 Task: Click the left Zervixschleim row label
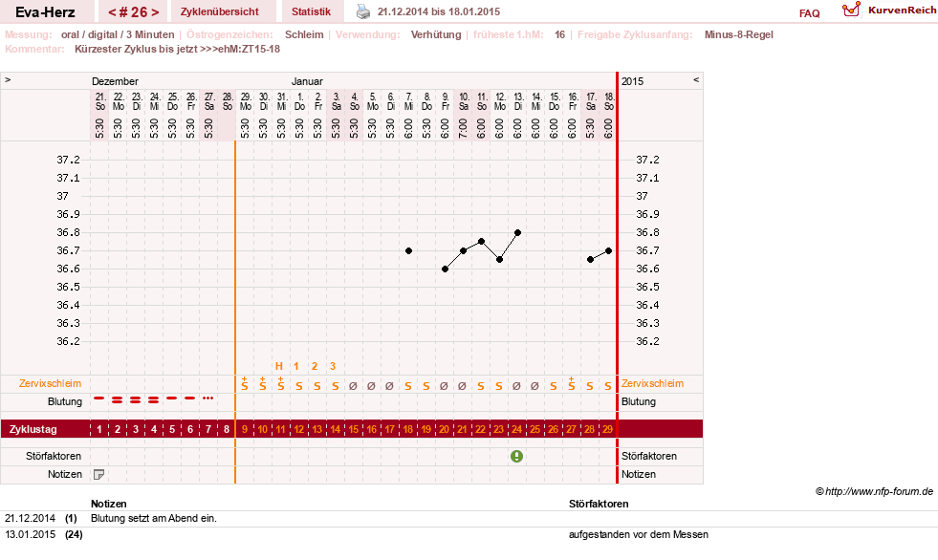pos(51,384)
